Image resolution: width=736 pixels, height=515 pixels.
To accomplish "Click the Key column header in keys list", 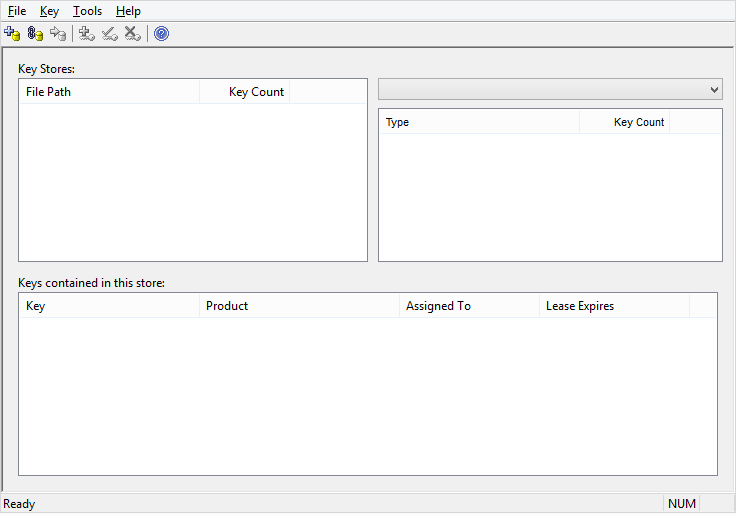I will click(109, 306).
